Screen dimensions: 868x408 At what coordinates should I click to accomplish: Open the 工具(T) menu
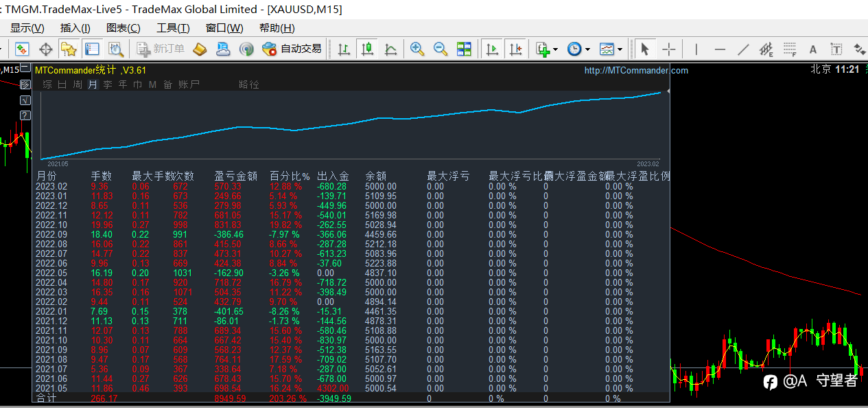click(173, 27)
